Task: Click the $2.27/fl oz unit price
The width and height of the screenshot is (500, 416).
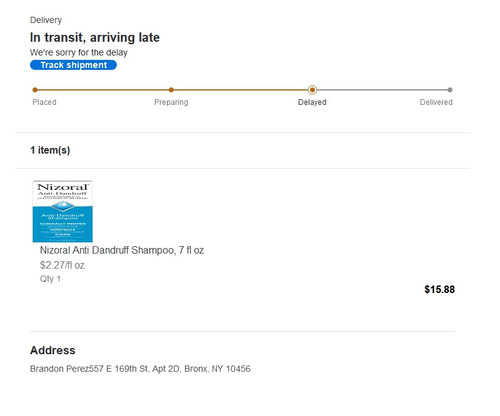Action: [62, 265]
